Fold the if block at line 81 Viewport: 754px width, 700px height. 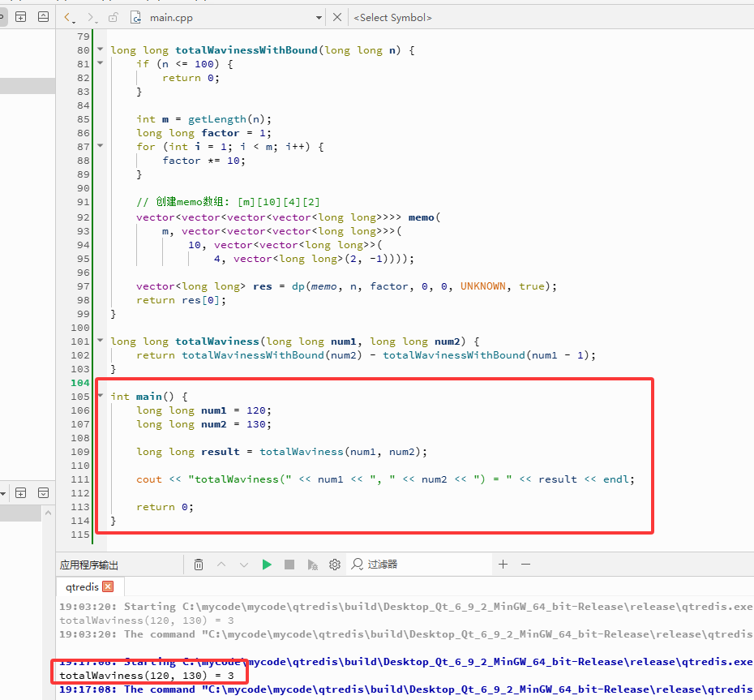point(100,62)
